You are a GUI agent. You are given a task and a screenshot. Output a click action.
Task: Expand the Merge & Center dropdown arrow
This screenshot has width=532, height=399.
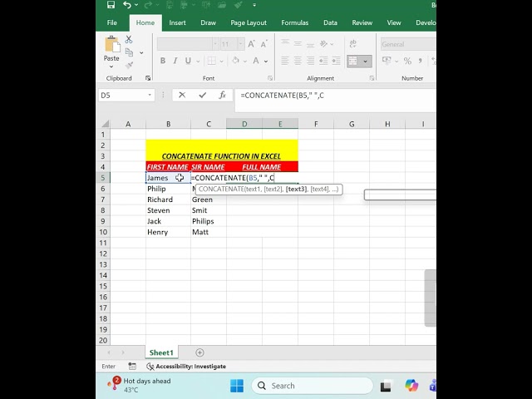[366, 62]
